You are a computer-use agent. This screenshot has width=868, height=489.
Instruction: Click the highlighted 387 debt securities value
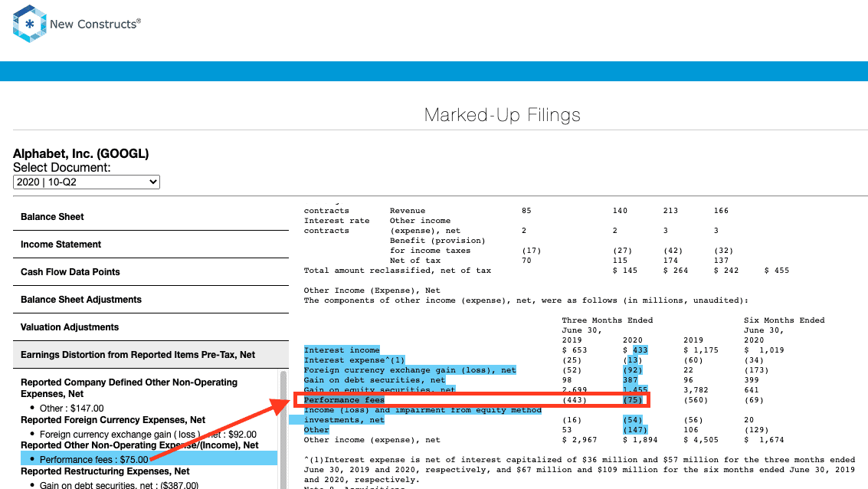pyautogui.click(x=630, y=380)
